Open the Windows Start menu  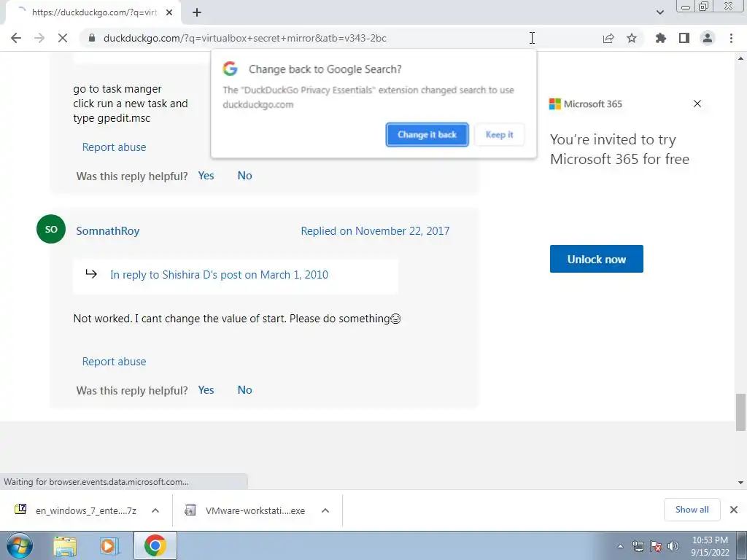(20, 545)
